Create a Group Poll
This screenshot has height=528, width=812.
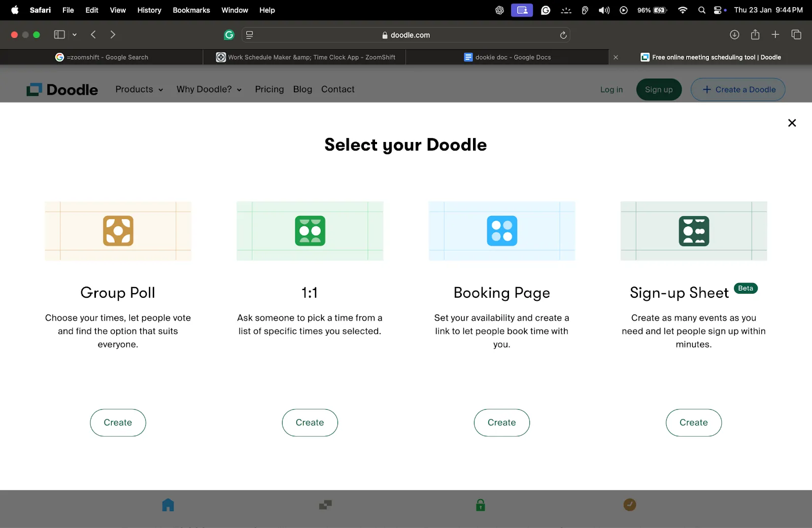(118, 423)
